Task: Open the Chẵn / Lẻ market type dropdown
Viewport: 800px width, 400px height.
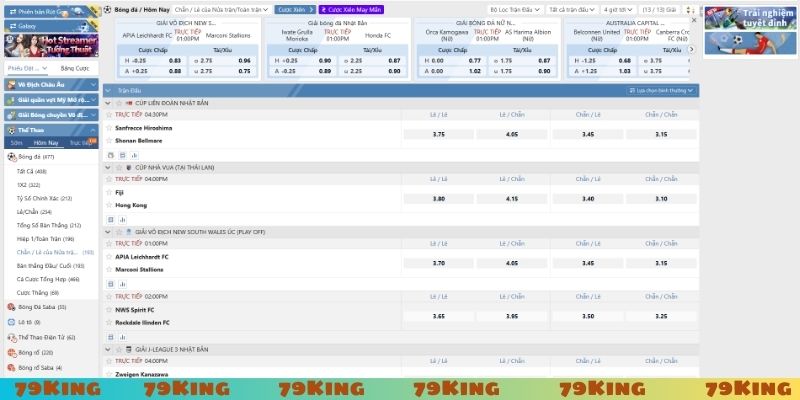Action: [x=222, y=9]
